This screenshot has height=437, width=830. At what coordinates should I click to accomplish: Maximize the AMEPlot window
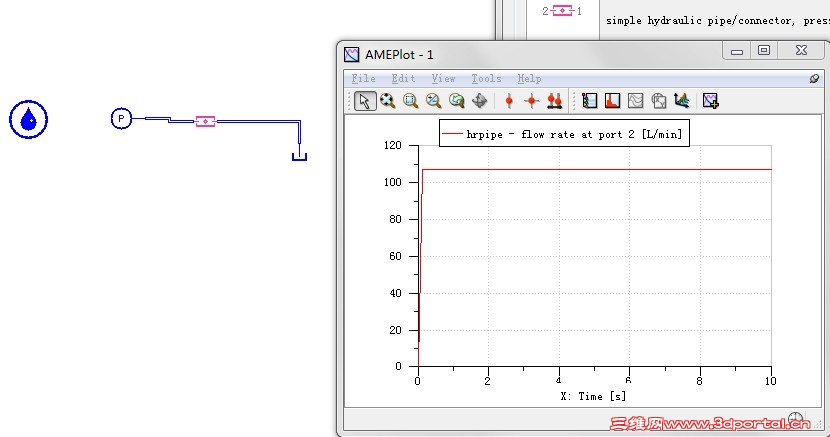coord(764,50)
